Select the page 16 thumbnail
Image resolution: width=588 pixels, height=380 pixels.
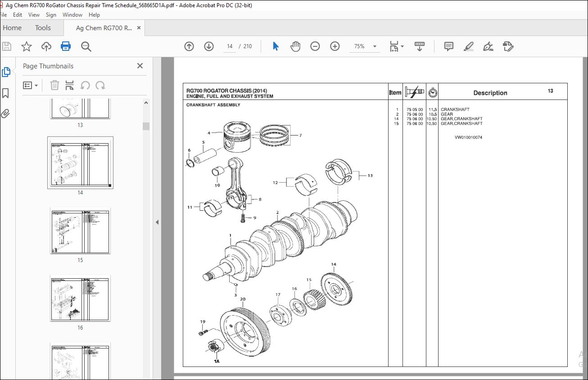click(x=80, y=298)
